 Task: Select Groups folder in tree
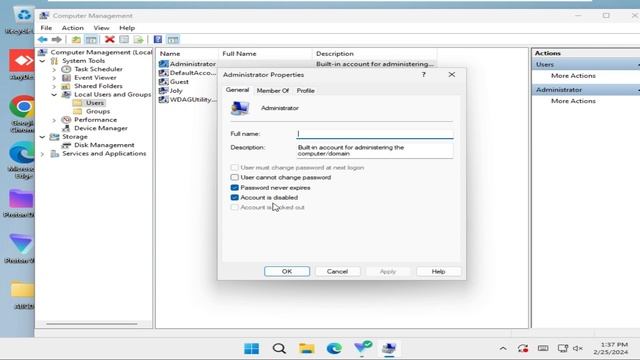coord(98,111)
